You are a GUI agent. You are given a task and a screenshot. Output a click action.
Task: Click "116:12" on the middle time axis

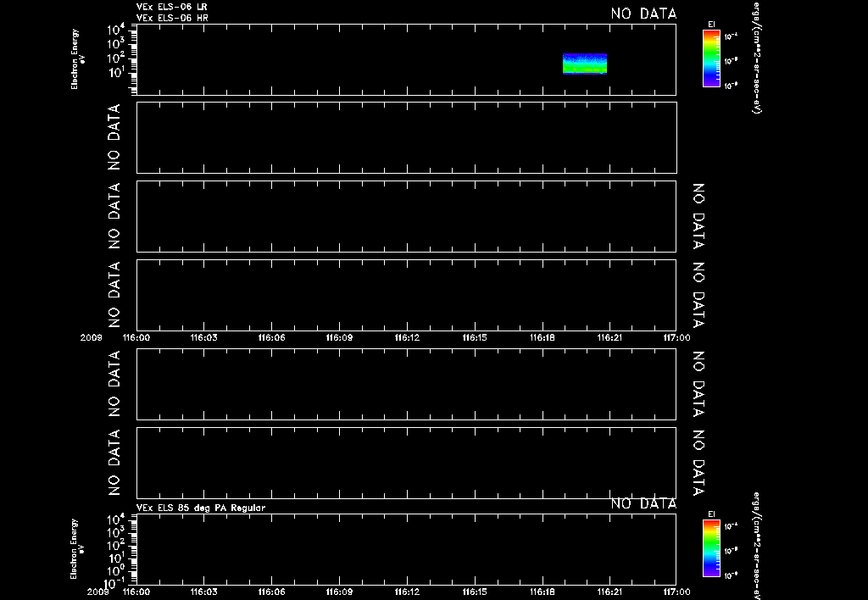(x=407, y=337)
